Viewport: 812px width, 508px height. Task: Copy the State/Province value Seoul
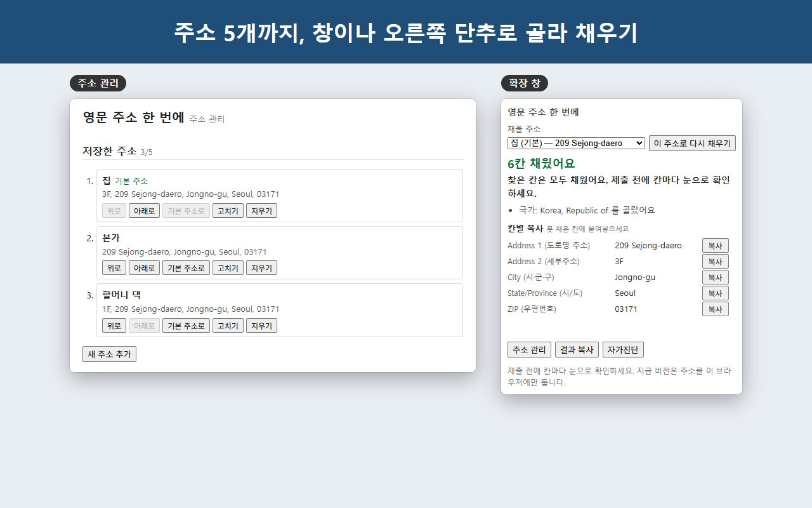point(715,293)
